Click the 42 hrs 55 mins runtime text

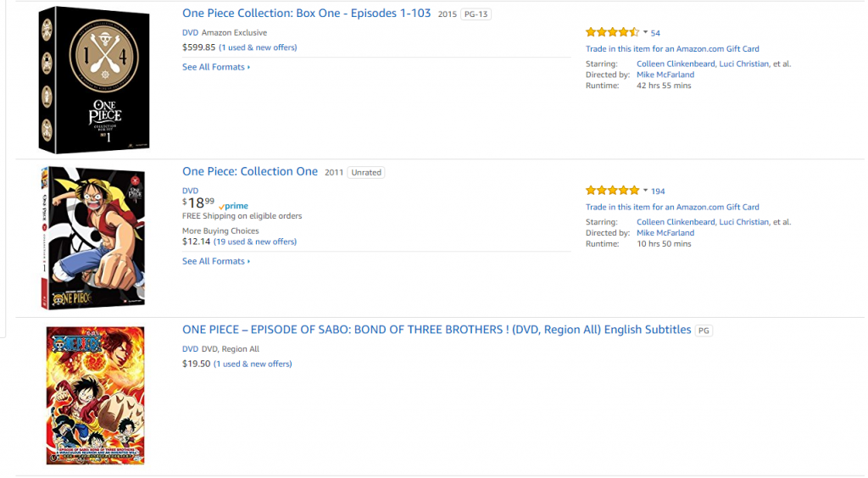point(664,86)
